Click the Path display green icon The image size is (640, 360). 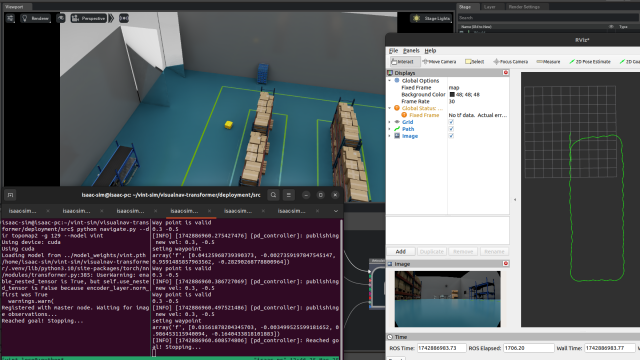click(397, 129)
